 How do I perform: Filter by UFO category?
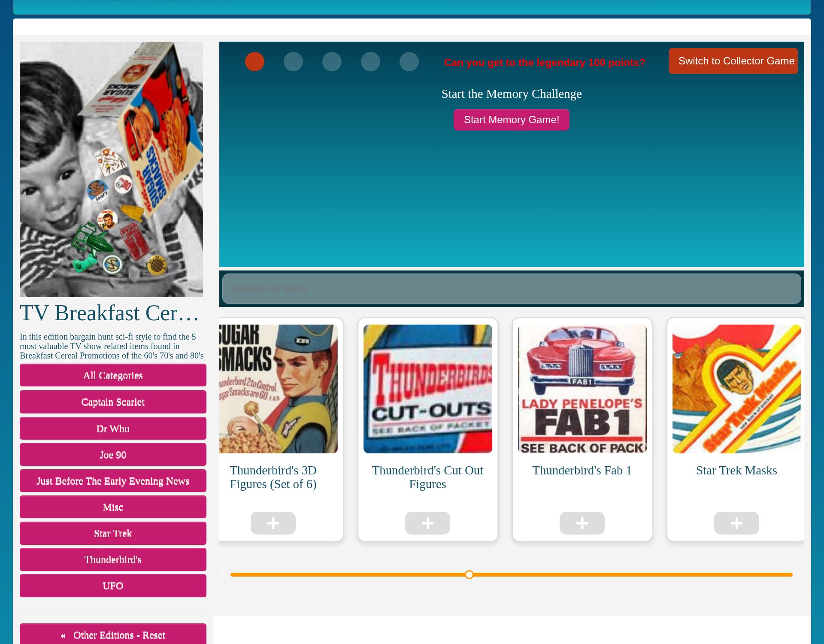pos(113,586)
